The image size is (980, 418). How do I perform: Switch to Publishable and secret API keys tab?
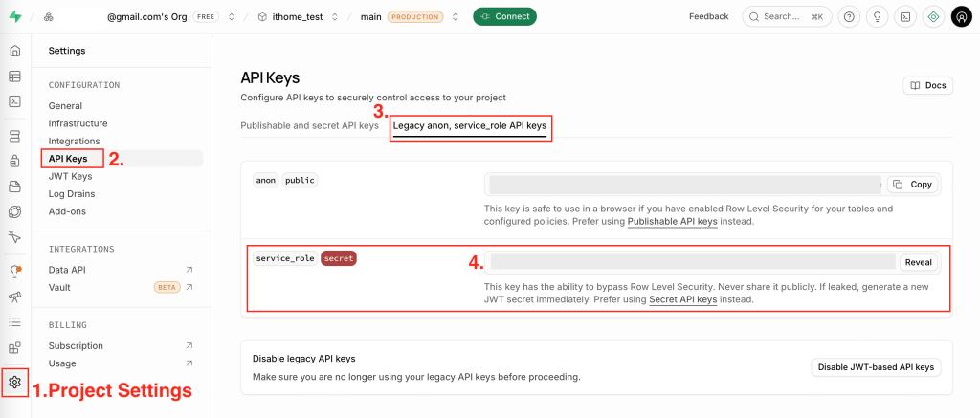click(309, 125)
